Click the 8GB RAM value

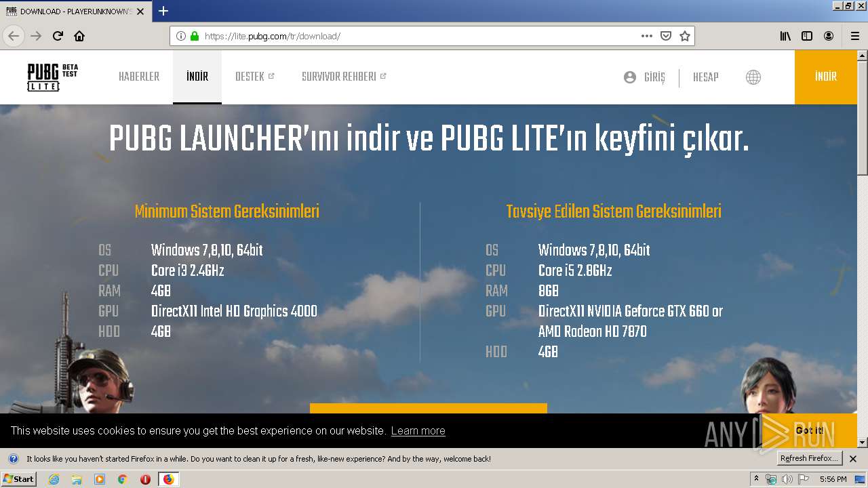pos(548,291)
